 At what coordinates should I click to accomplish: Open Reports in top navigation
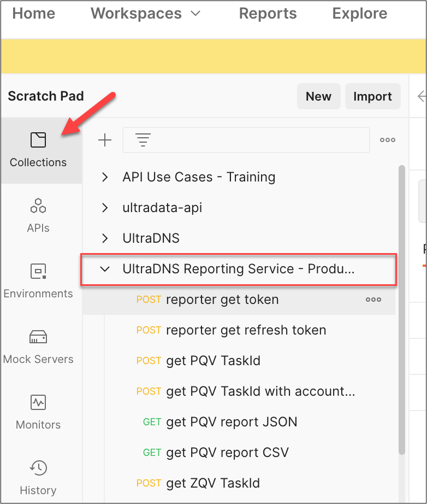(268, 14)
